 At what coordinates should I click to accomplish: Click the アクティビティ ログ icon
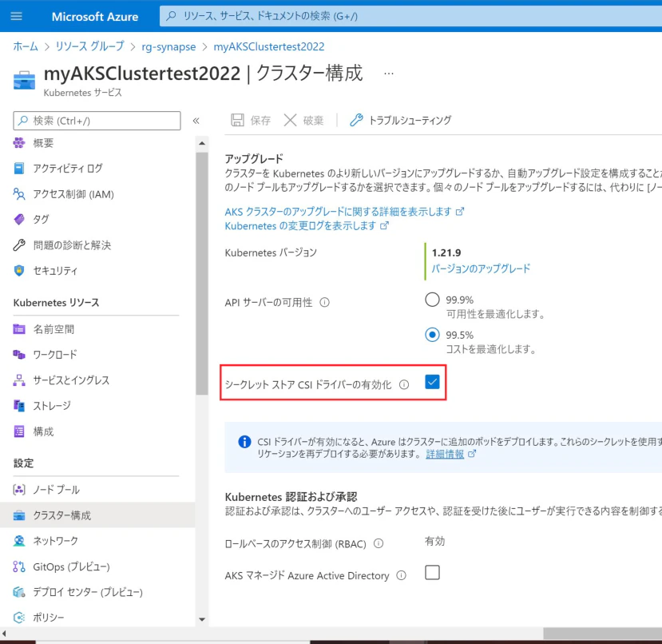(19, 168)
